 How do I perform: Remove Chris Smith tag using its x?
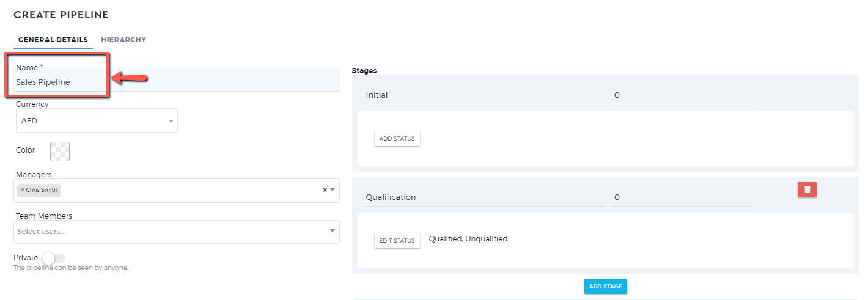(x=23, y=189)
